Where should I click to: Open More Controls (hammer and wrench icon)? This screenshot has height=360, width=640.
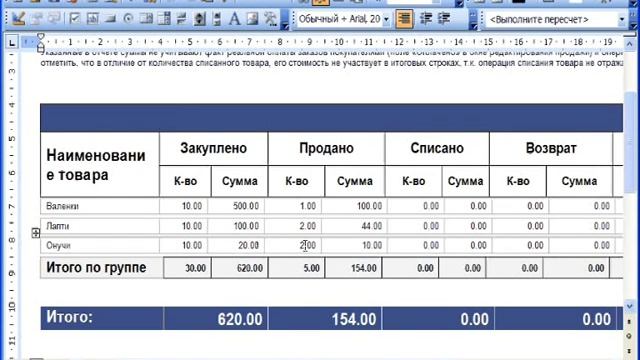(x=270, y=19)
